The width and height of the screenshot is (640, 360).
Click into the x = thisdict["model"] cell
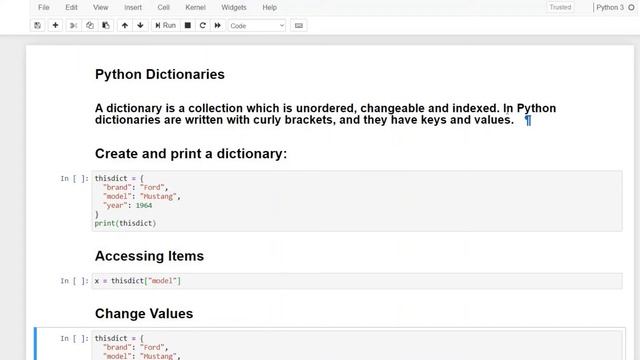[x=357, y=281]
